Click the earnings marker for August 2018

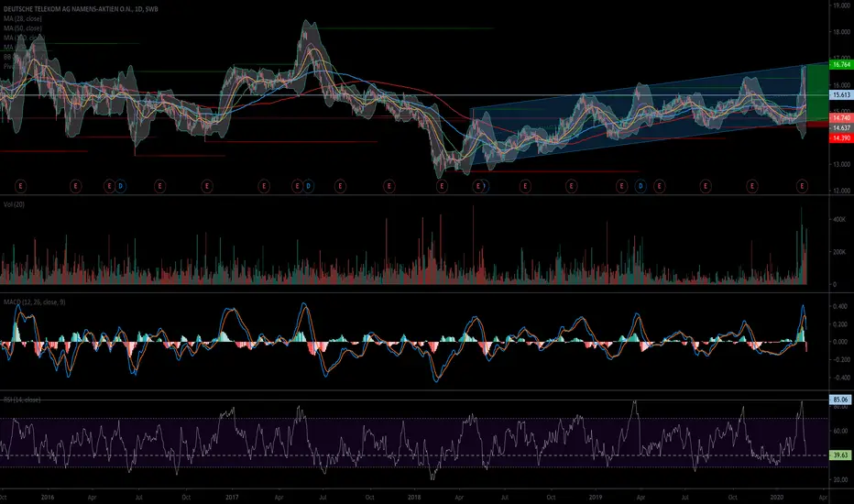point(525,186)
